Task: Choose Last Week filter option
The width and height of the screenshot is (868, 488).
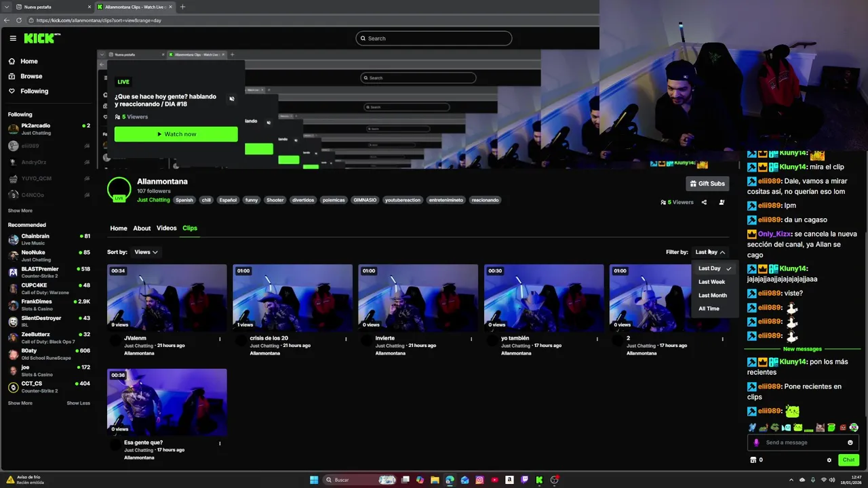Action: (715, 282)
